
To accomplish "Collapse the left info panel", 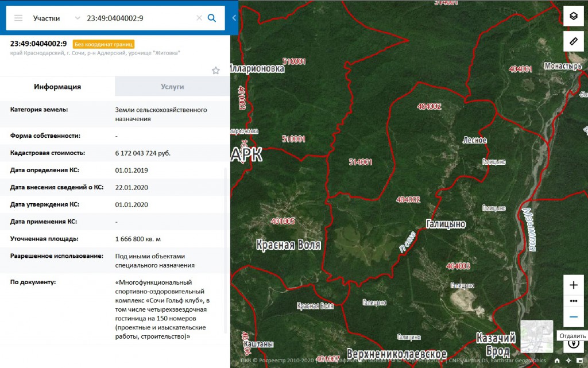I will pos(234,18).
